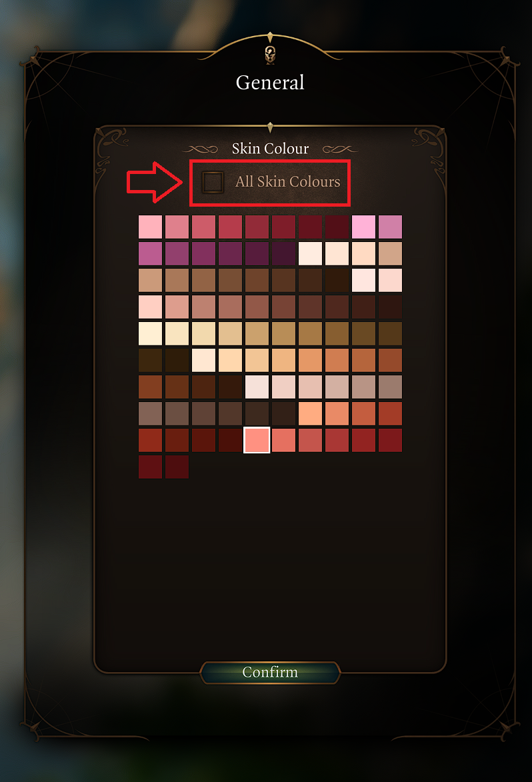Enable the All Skin Colours checkbox
532x782 pixels.
[213, 182]
